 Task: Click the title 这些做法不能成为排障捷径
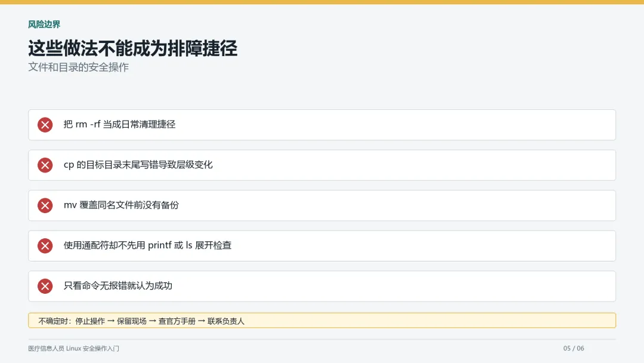pos(132,48)
